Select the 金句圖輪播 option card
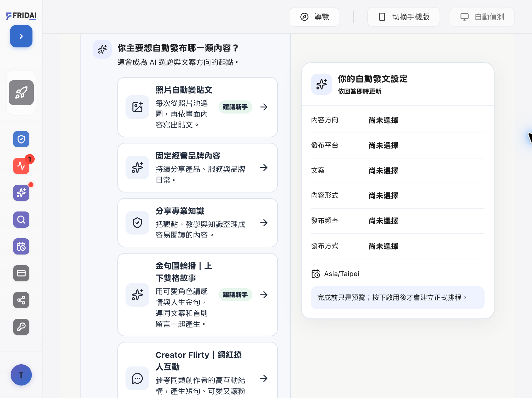The image size is (532, 398). pos(198,295)
